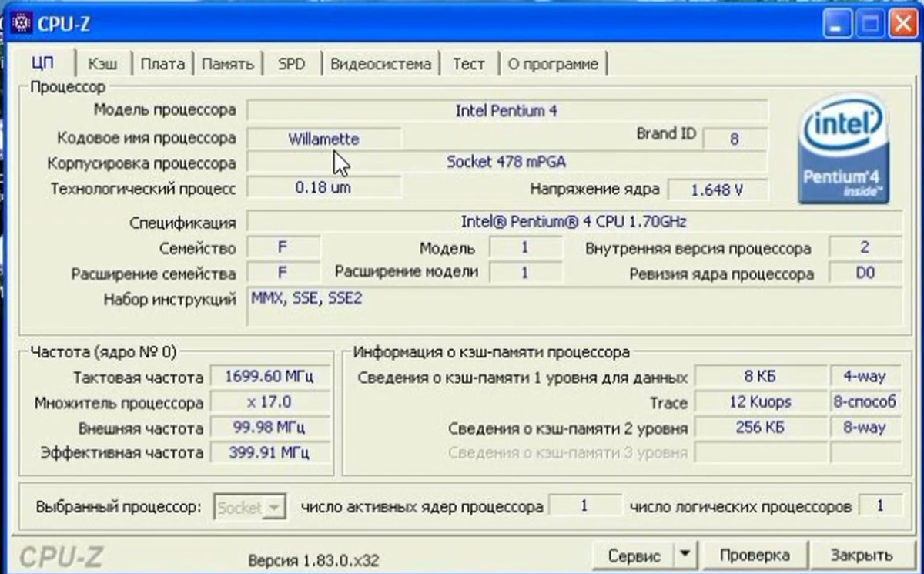Open the Видеосистема tab
924x574 pixels.
(380, 64)
